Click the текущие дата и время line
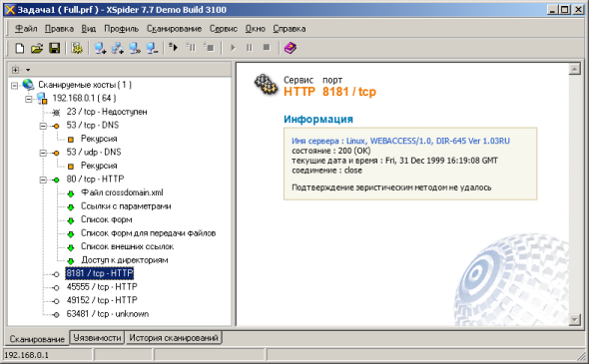 [x=394, y=161]
